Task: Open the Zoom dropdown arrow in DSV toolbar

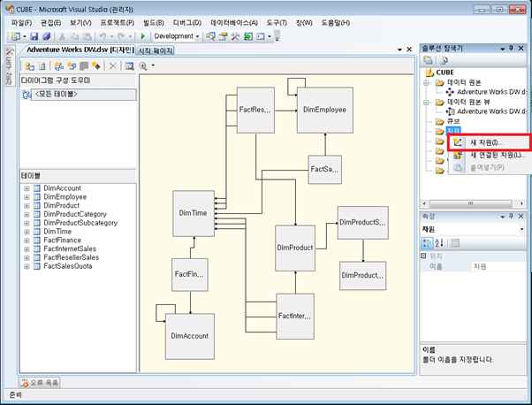Action: click(x=153, y=65)
